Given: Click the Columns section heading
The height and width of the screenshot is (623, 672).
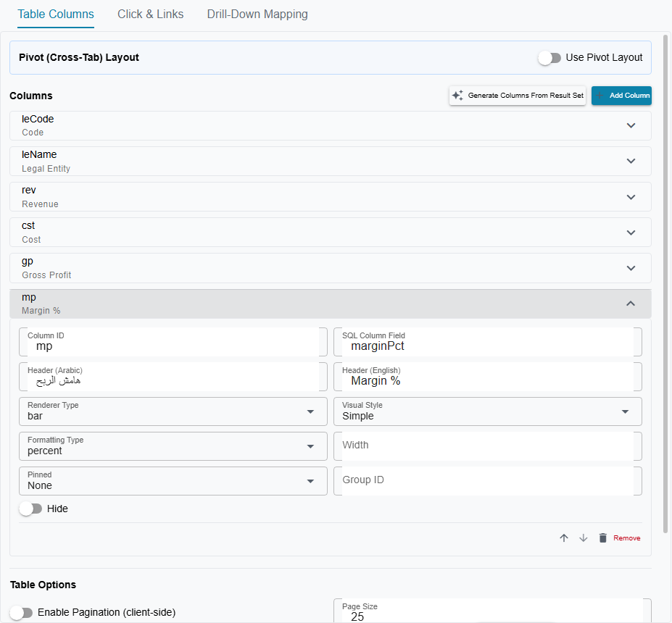Looking at the screenshot, I should click(31, 96).
